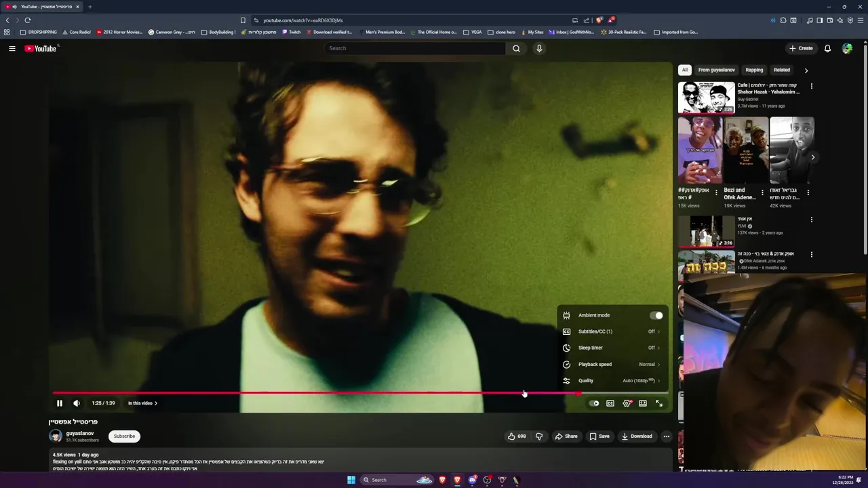
Task: Open the Playback speed submenu
Action: 612,364
